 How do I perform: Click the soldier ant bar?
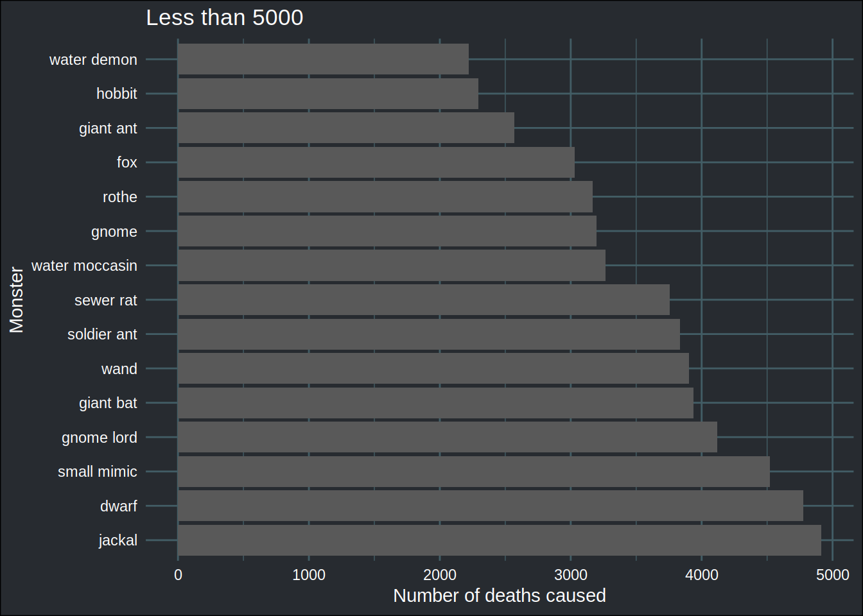click(x=429, y=334)
